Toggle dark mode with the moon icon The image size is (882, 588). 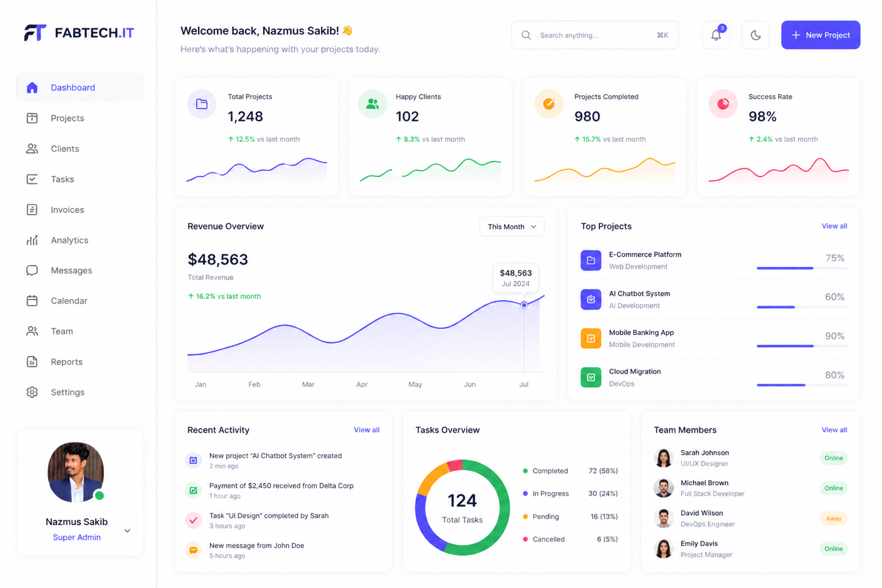click(x=755, y=35)
